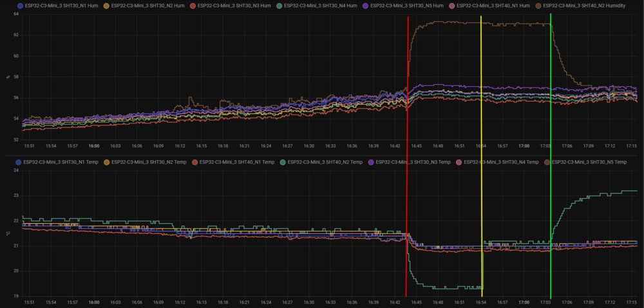Click bold 16:00 tick in humidity chart
644x308 pixels.
point(94,145)
